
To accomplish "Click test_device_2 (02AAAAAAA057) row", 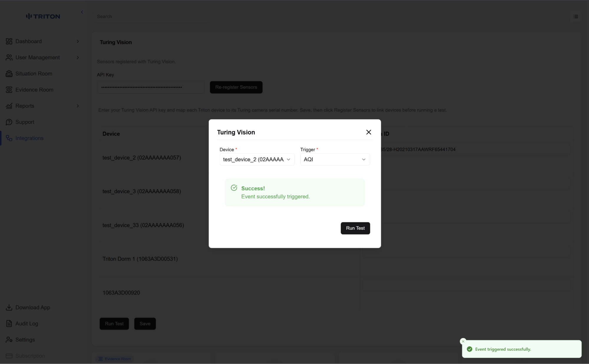I will coord(142,158).
